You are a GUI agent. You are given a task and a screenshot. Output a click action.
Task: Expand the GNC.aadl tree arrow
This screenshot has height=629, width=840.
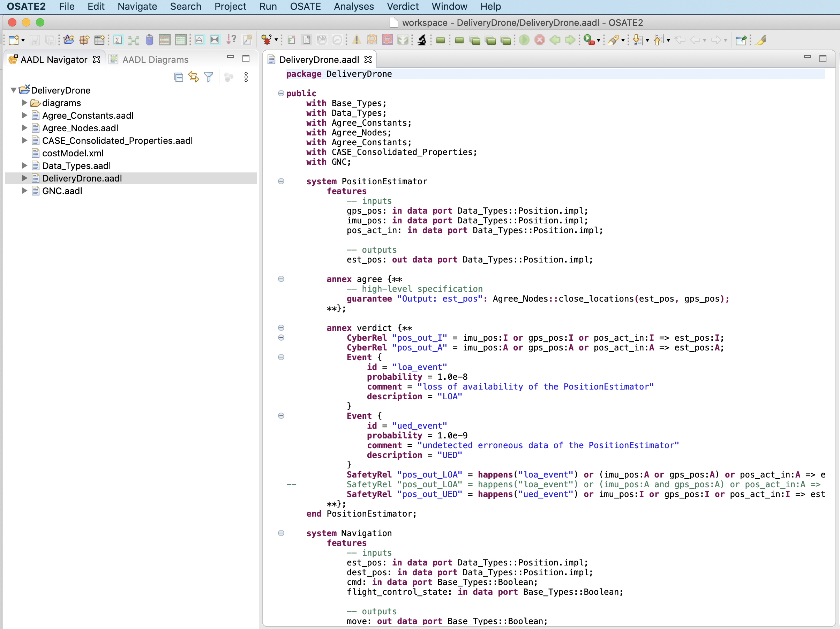(24, 190)
